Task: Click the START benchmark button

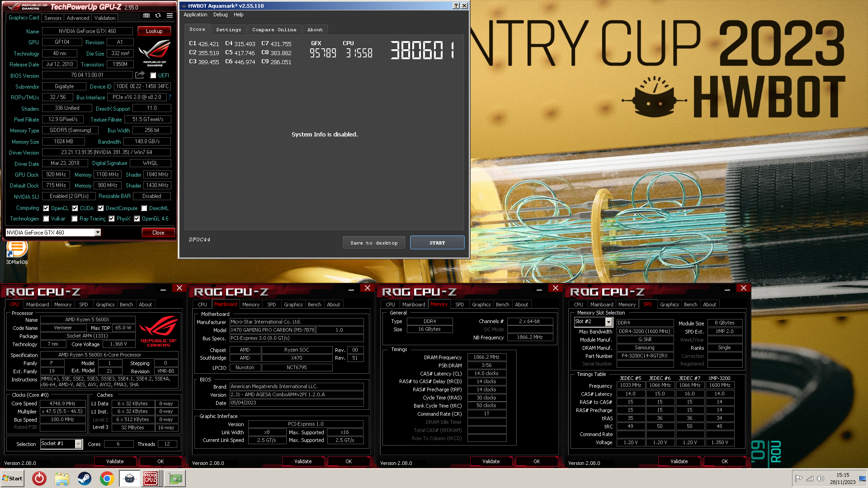Action: coord(437,243)
